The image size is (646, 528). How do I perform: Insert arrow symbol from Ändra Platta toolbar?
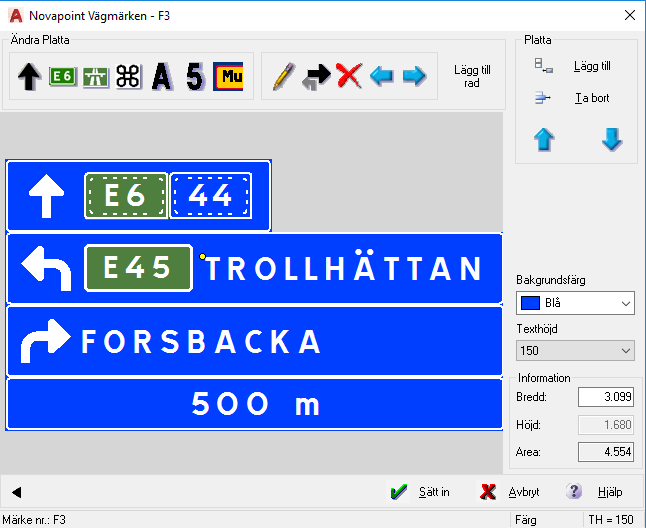(x=29, y=76)
